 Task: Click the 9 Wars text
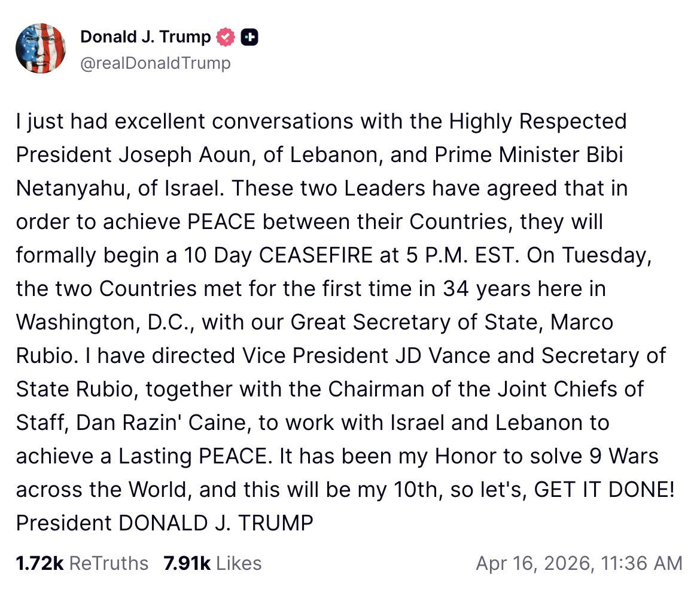(x=620, y=456)
